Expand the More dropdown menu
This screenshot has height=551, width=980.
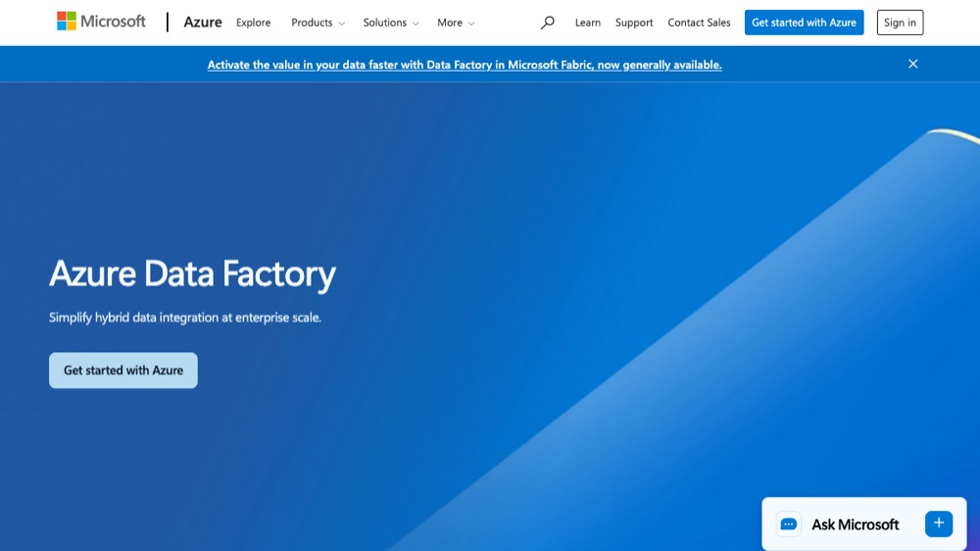coord(456,23)
